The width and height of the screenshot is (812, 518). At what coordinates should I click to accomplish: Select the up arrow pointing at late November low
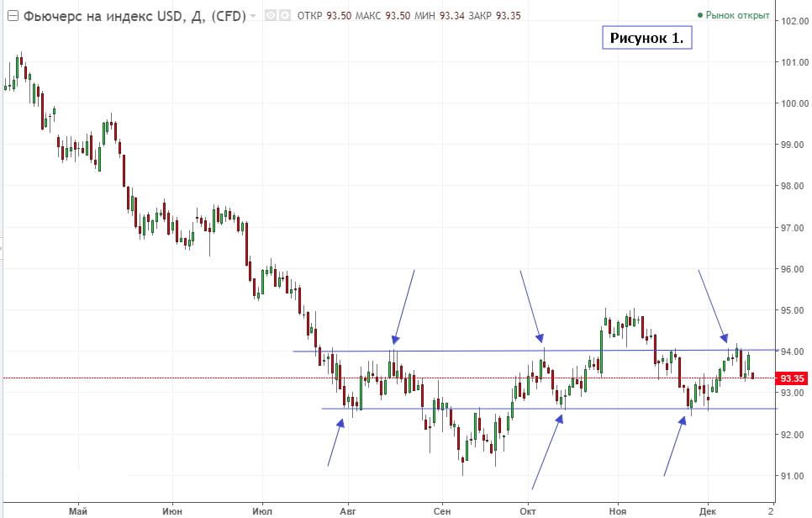676,446
